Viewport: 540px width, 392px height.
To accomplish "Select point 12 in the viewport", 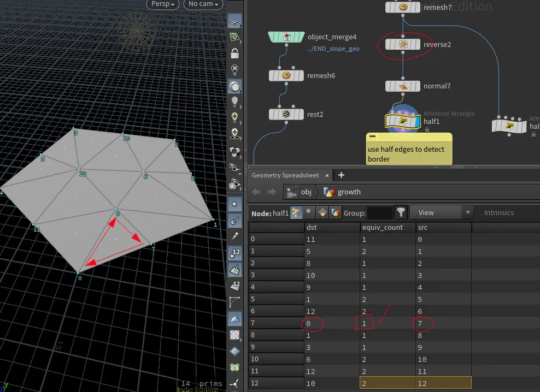I will coord(79,169).
